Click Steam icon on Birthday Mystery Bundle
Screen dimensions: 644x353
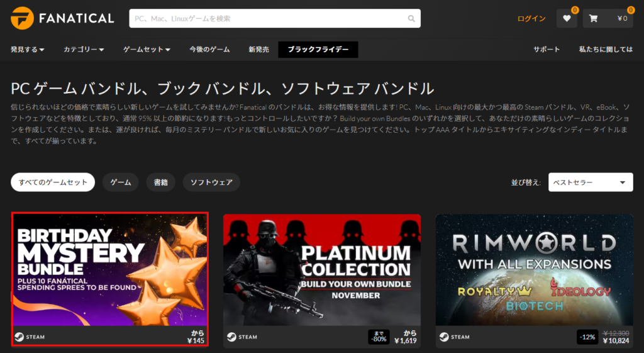(x=19, y=337)
